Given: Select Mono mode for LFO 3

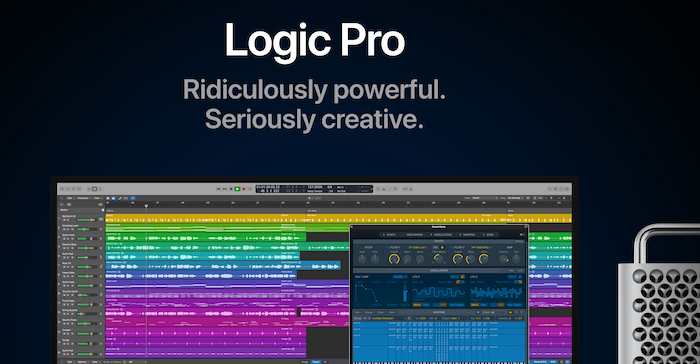Looking at the screenshot, I should click(475, 305).
